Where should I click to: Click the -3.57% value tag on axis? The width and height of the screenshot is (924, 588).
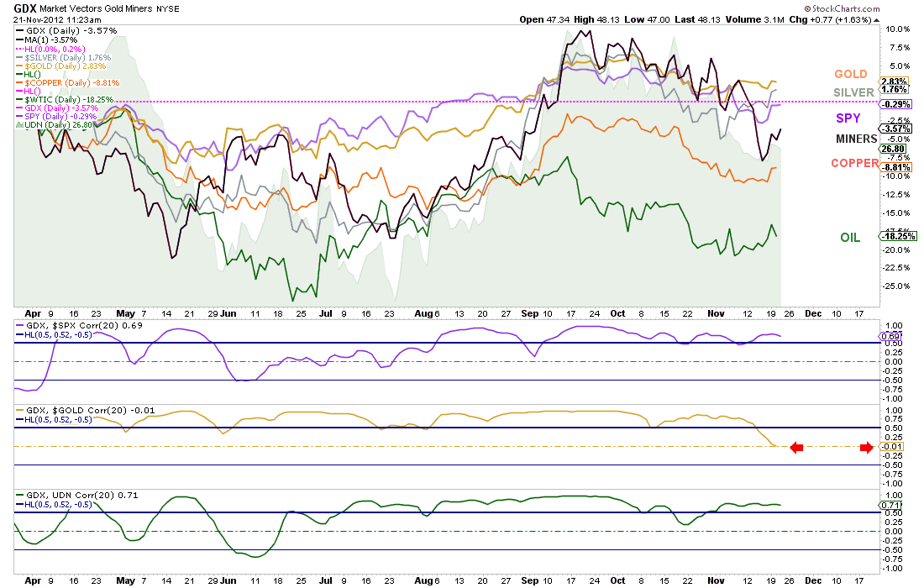tap(895, 129)
